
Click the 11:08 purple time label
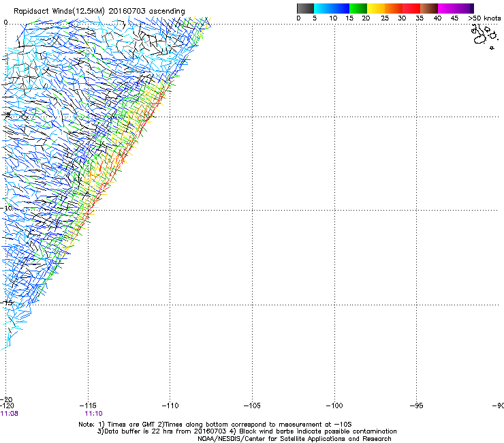tap(10, 414)
